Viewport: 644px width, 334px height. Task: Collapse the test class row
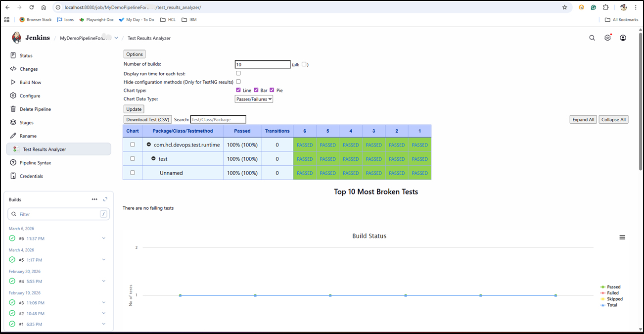click(153, 158)
